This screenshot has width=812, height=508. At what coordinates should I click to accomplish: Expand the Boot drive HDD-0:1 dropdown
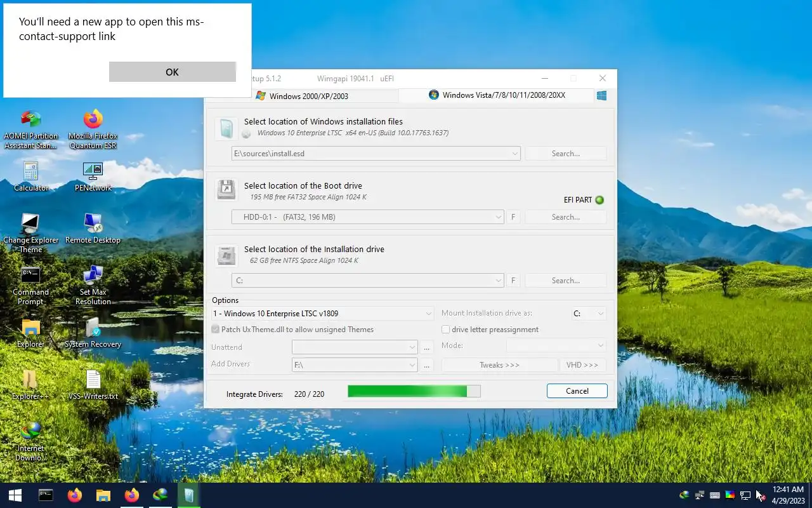pyautogui.click(x=498, y=217)
